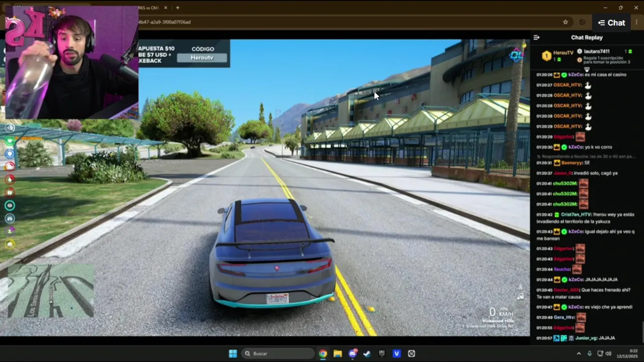The width and height of the screenshot is (644, 362).
Task: Open Chrome from the taskbar
Action: [323, 353]
